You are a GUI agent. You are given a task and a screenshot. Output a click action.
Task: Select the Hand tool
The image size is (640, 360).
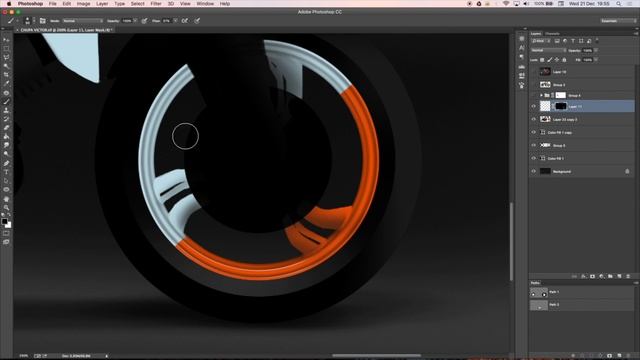(x=6, y=199)
